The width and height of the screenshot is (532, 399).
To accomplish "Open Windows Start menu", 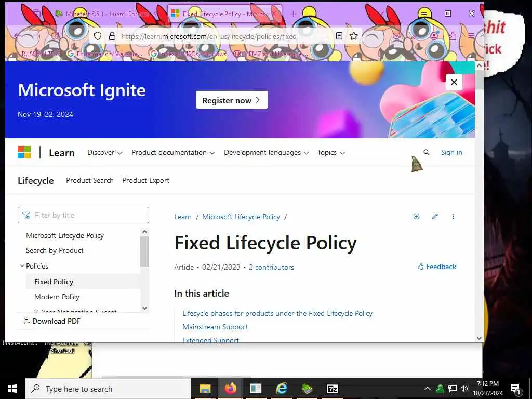I will point(12,389).
